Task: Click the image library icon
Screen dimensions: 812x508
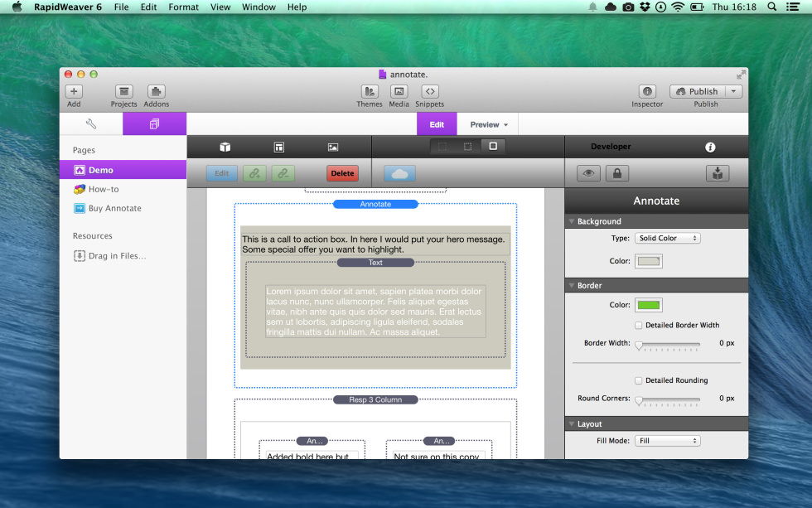Action: [333, 147]
